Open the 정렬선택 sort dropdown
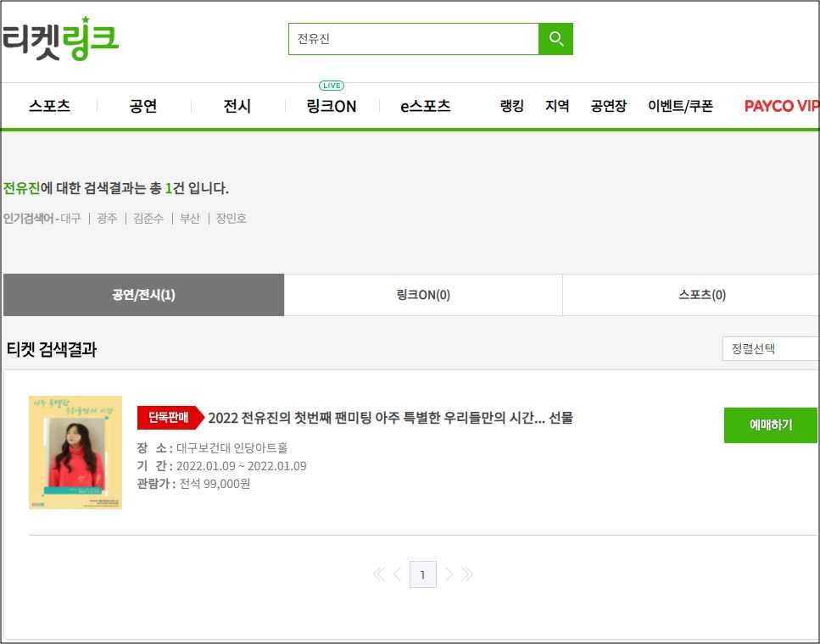This screenshot has width=820, height=644. [x=770, y=348]
